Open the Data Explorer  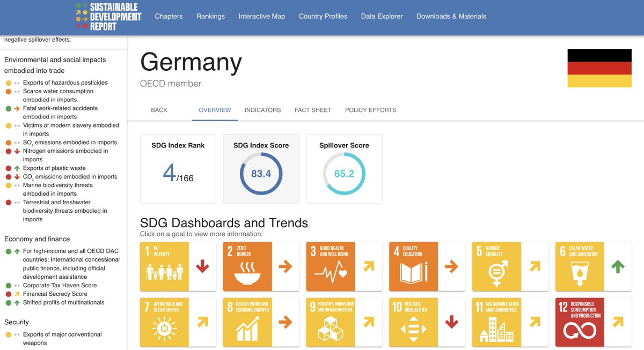(x=382, y=16)
